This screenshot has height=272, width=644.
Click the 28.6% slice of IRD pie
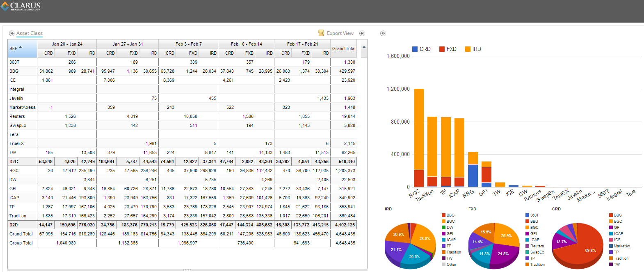(x=425, y=238)
